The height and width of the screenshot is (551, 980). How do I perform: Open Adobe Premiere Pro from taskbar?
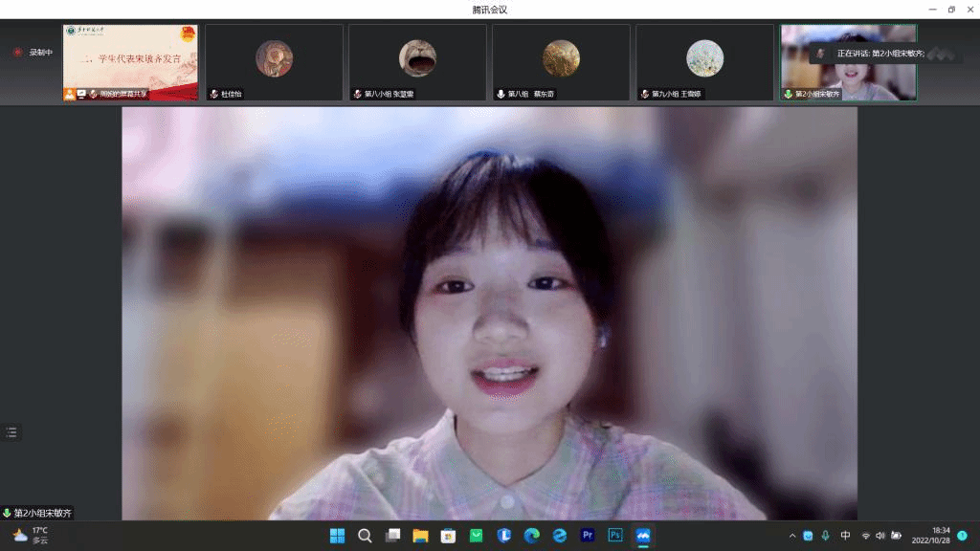[x=588, y=536]
